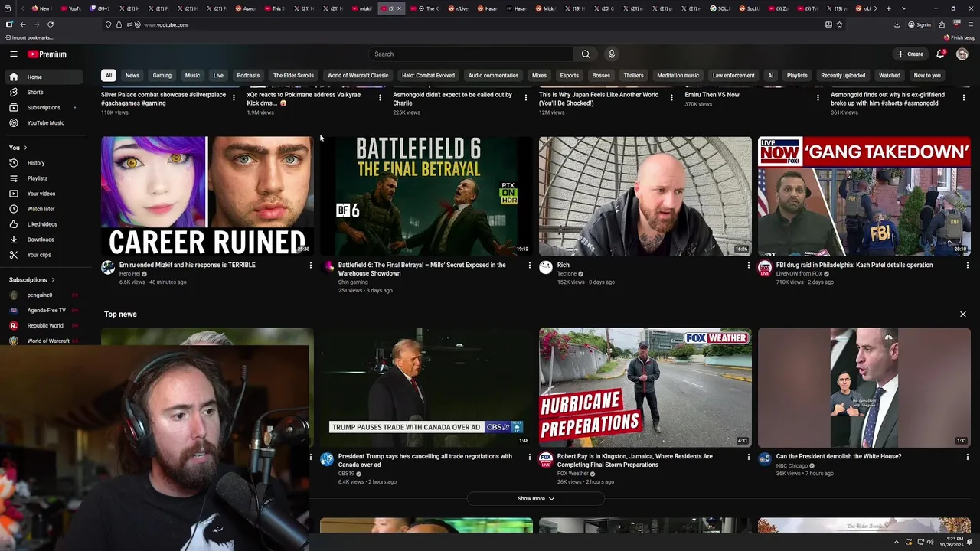Viewport: 980px width, 551px height.
Task: Open Shorts in sidebar
Action: click(42, 92)
